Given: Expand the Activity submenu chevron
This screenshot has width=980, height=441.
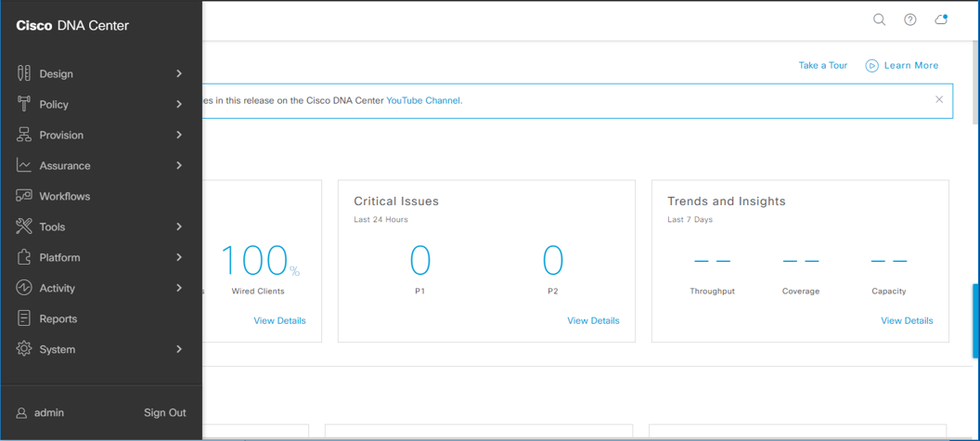Looking at the screenshot, I should pos(179,288).
